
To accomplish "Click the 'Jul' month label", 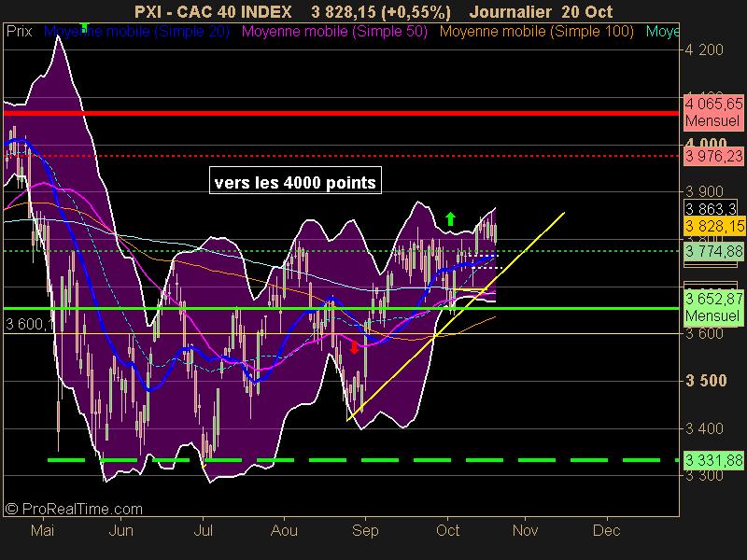I will pos(203,530).
